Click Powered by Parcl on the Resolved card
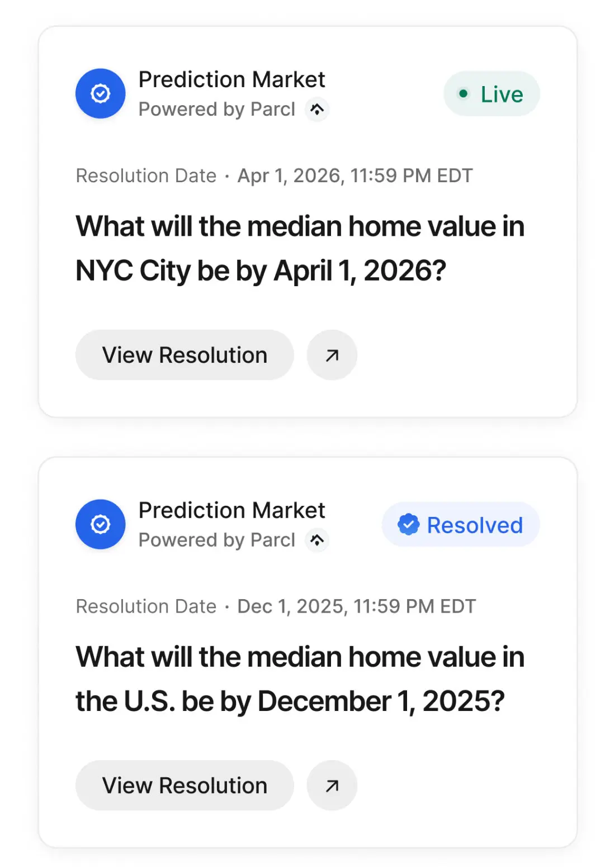The image size is (605, 868). coord(217,540)
